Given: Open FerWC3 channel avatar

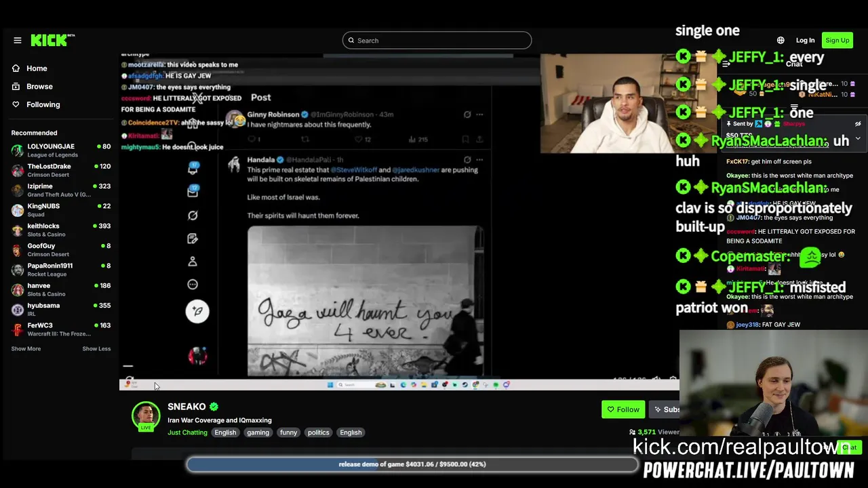Looking at the screenshot, I should click(18, 329).
